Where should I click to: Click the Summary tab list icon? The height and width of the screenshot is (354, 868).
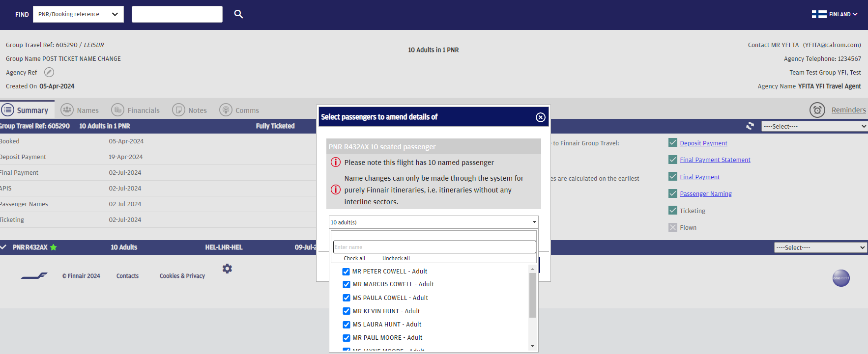8,110
